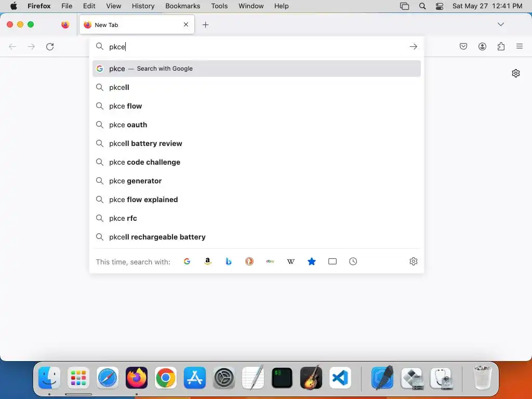Open Control Center in menu bar
This screenshot has height=399, width=532.
pos(440,6)
